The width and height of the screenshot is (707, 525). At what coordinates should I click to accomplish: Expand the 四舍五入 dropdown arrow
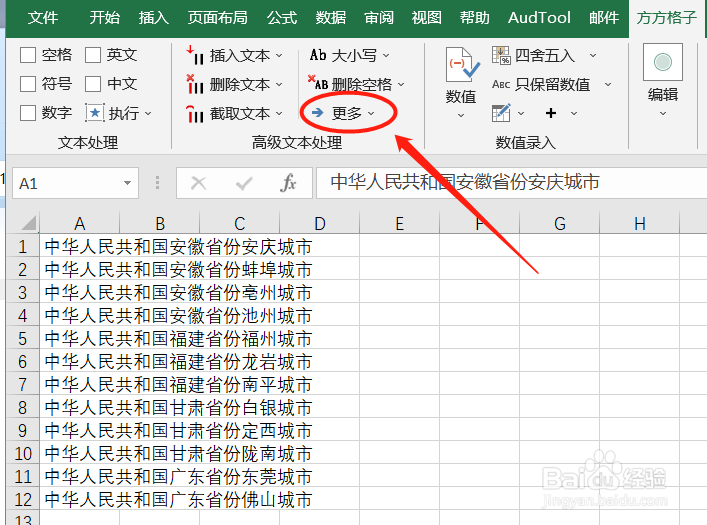click(x=593, y=56)
